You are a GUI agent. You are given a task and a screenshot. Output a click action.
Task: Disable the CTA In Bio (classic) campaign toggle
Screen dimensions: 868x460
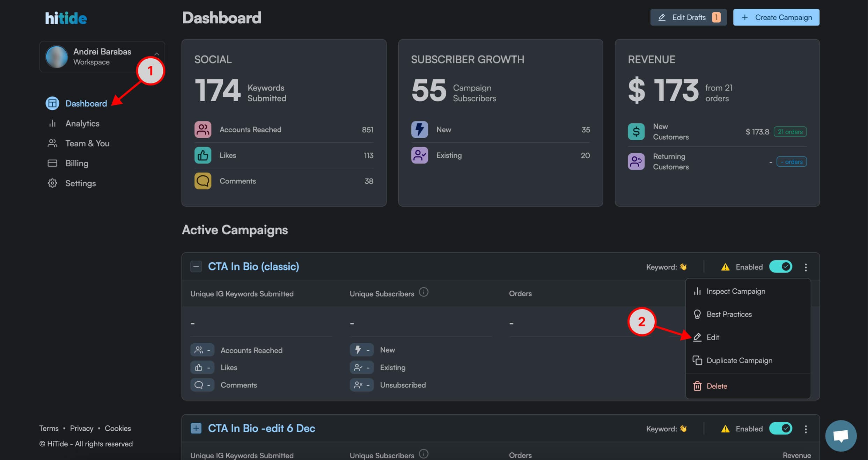click(x=781, y=267)
